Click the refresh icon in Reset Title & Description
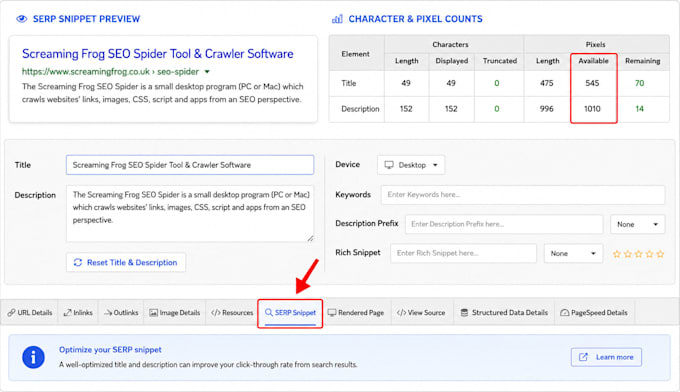Viewport: 680px width, 392px height. pos(78,262)
